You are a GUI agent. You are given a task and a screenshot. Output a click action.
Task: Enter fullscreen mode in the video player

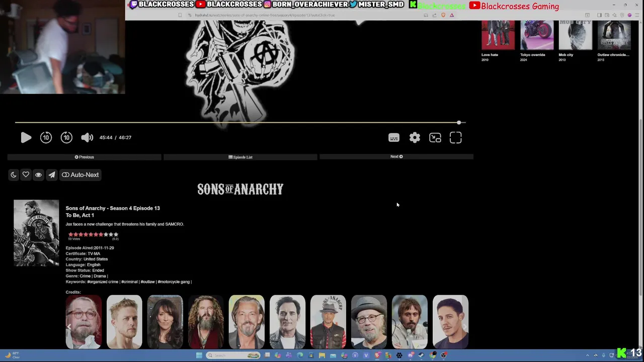tap(456, 138)
